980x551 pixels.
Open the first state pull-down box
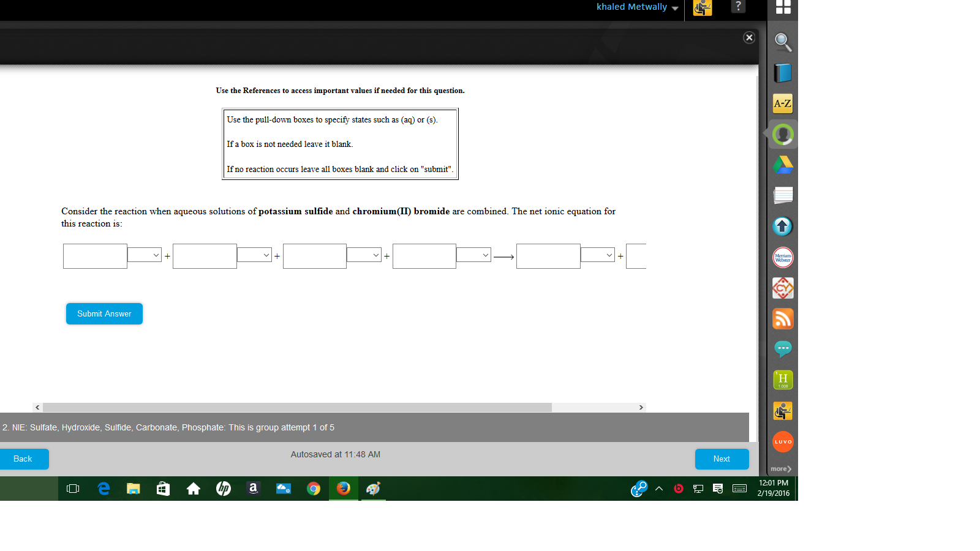(x=144, y=255)
